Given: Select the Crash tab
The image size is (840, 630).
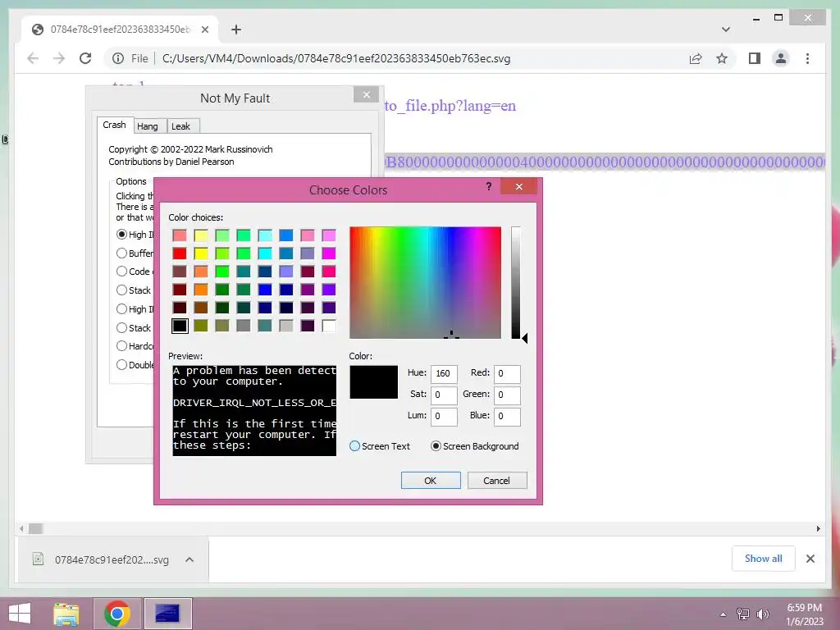Looking at the screenshot, I should (114, 125).
